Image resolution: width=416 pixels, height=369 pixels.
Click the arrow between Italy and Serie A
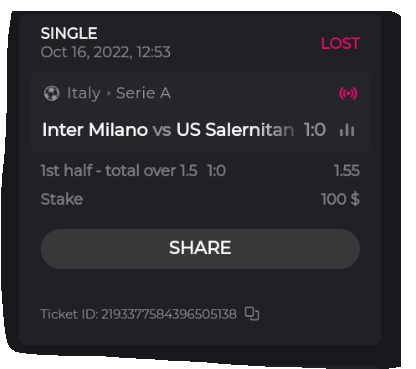click(109, 93)
